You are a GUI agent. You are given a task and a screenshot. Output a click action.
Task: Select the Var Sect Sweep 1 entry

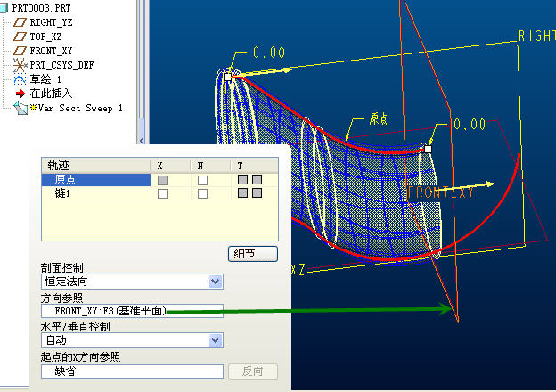[80, 108]
